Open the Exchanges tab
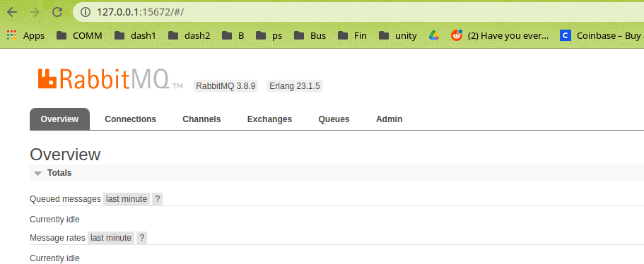Viewport: 644px width, 264px height. (x=269, y=119)
